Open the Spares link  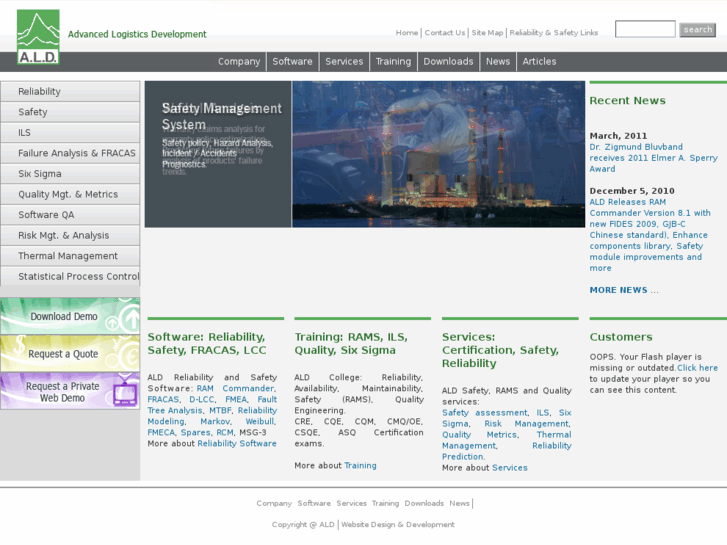[x=195, y=433]
